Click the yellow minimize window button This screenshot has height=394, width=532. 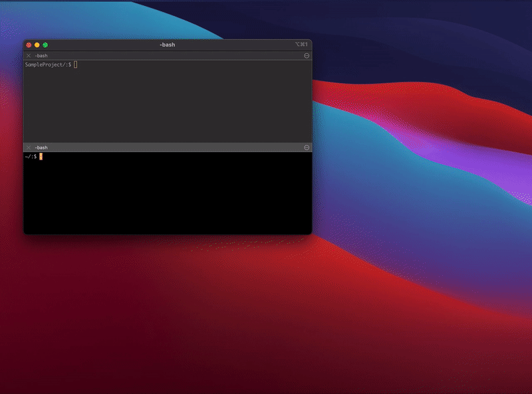pyautogui.click(x=37, y=45)
